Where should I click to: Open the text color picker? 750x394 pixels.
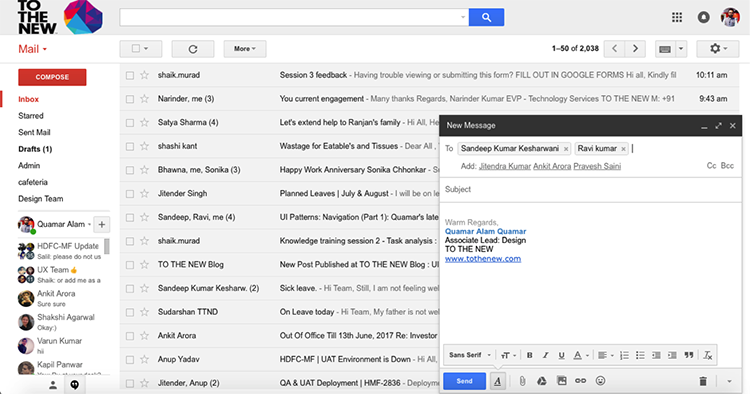[581, 355]
